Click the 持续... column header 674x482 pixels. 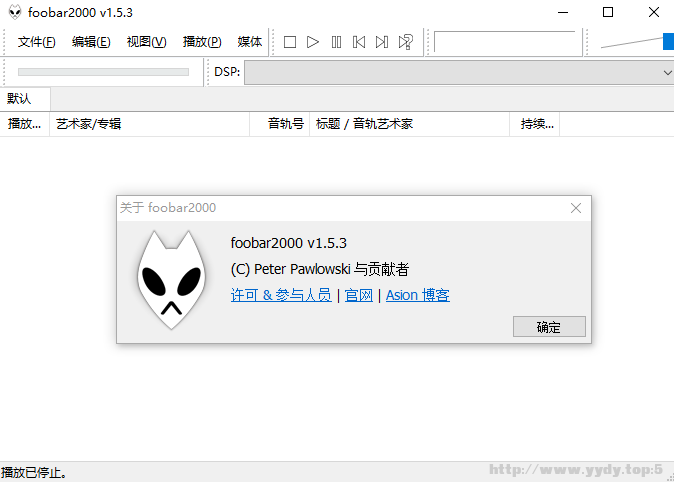[x=535, y=124]
